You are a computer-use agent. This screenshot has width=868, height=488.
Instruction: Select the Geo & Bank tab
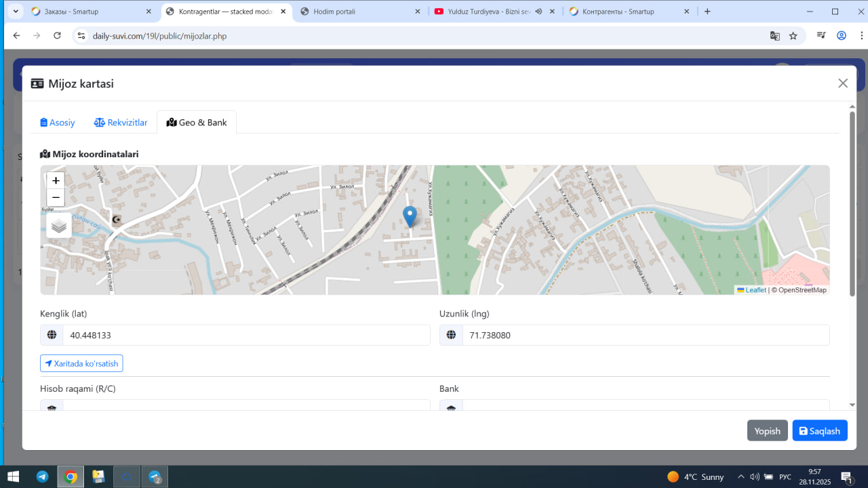pyautogui.click(x=197, y=123)
